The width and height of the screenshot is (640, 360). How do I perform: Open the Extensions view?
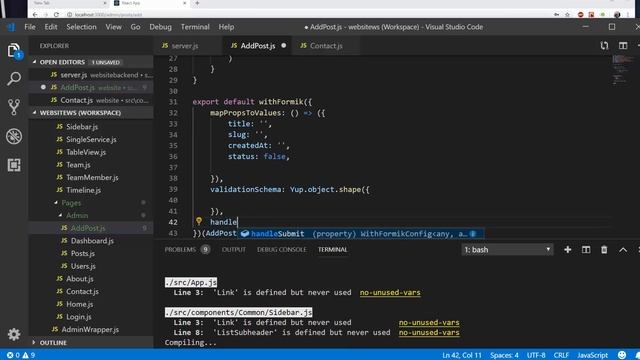point(14,165)
